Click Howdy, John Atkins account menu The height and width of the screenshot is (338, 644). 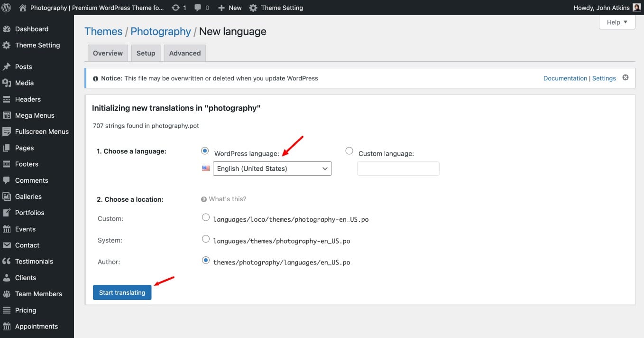pyautogui.click(x=607, y=8)
